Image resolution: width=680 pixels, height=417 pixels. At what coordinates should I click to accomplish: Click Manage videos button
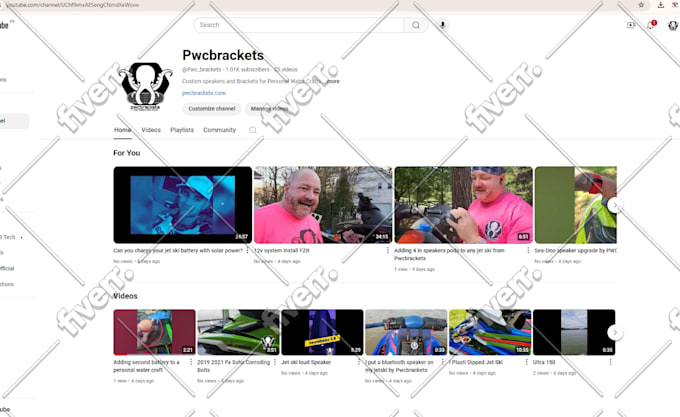(269, 109)
